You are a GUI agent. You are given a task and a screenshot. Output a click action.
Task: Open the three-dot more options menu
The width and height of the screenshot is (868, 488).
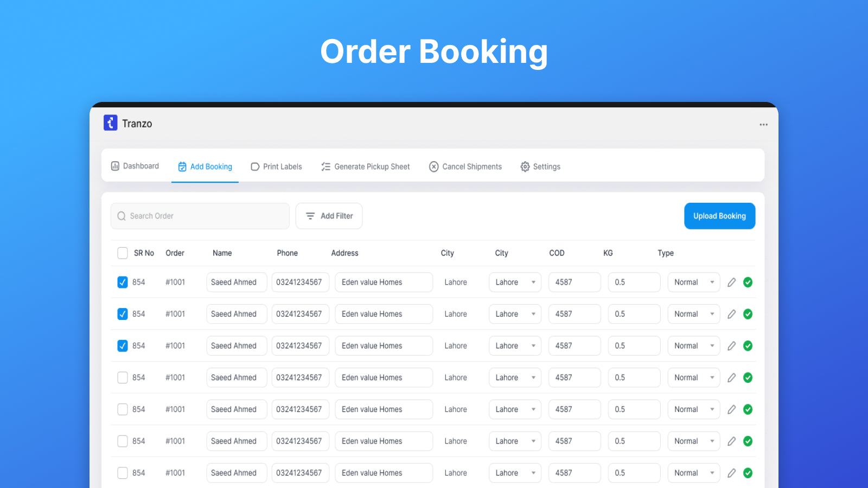[763, 125]
